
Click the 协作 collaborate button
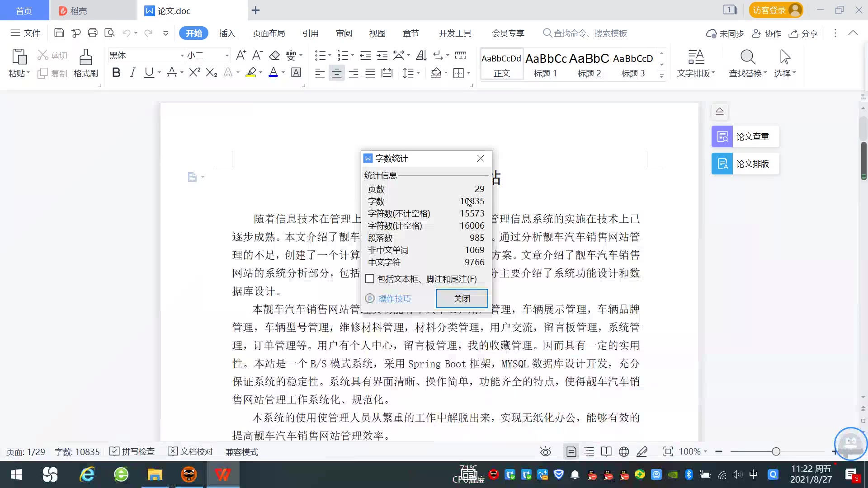[767, 33]
